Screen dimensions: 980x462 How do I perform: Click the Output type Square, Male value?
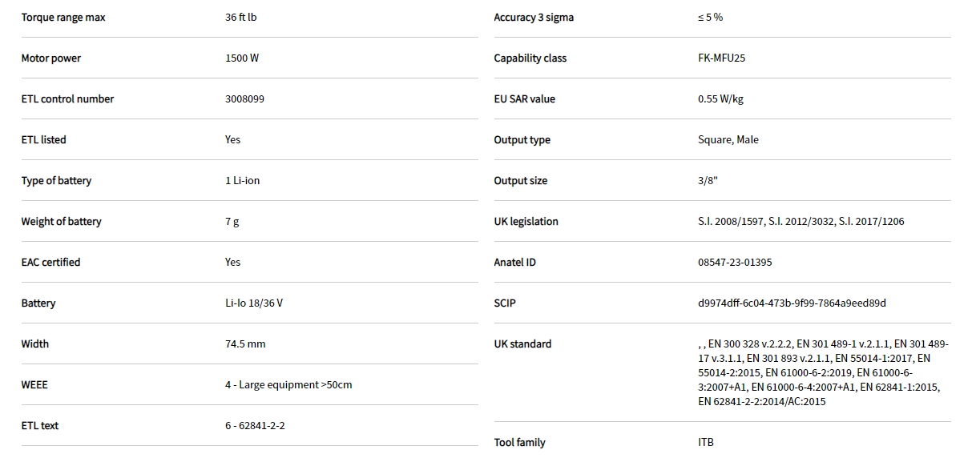pyautogui.click(x=728, y=140)
